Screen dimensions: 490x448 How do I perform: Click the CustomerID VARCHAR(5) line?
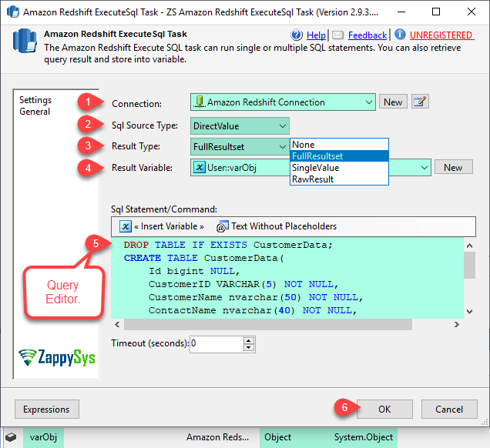tap(243, 284)
